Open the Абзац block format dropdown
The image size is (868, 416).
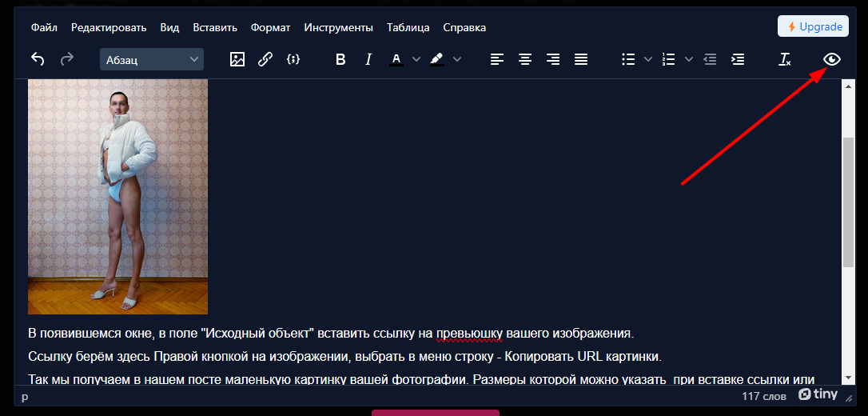152,59
